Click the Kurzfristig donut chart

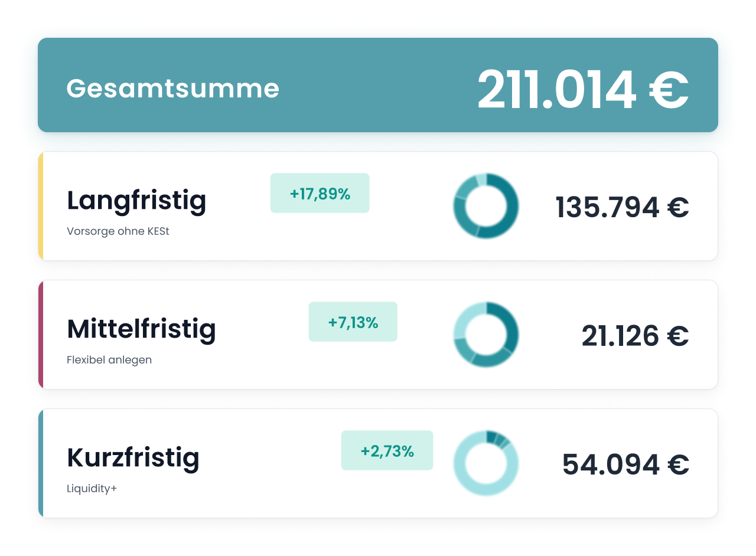point(486,463)
